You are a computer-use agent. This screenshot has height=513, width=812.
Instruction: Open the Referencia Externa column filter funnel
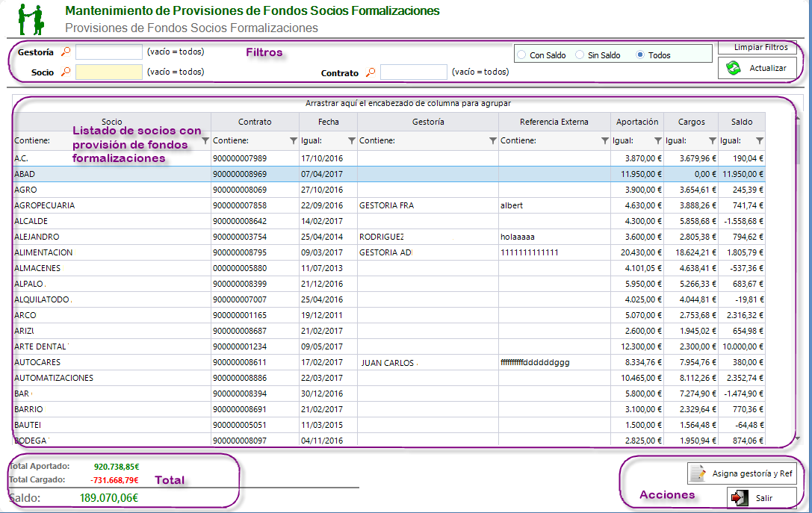tap(604, 141)
